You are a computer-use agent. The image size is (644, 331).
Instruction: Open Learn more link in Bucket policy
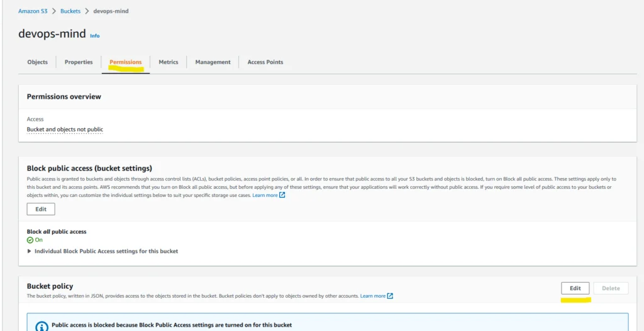pyautogui.click(x=373, y=296)
